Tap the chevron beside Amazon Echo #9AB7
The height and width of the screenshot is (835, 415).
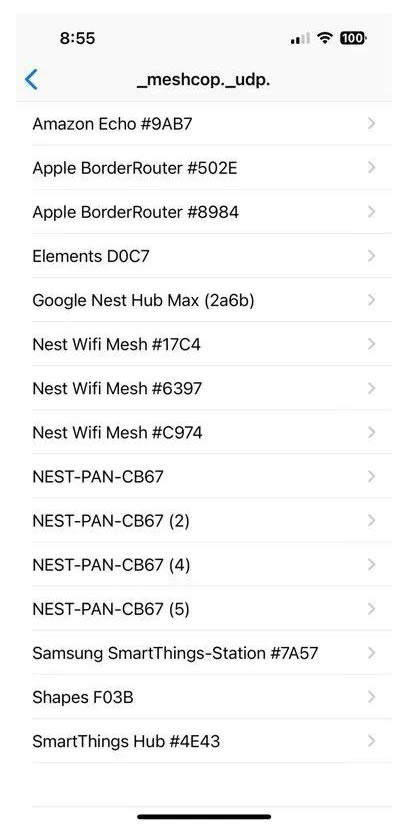[372, 124]
